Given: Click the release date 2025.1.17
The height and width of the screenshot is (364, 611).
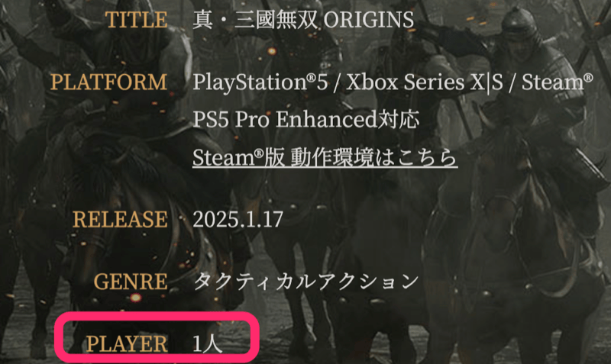Looking at the screenshot, I should (238, 219).
